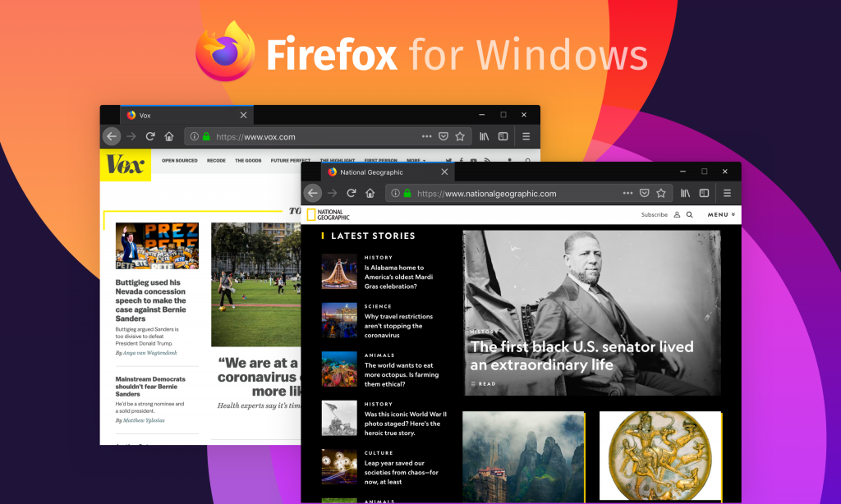This screenshot has width=841, height=504.
Task: Open Vox 'The Goods' nav item
Action: [x=248, y=160]
